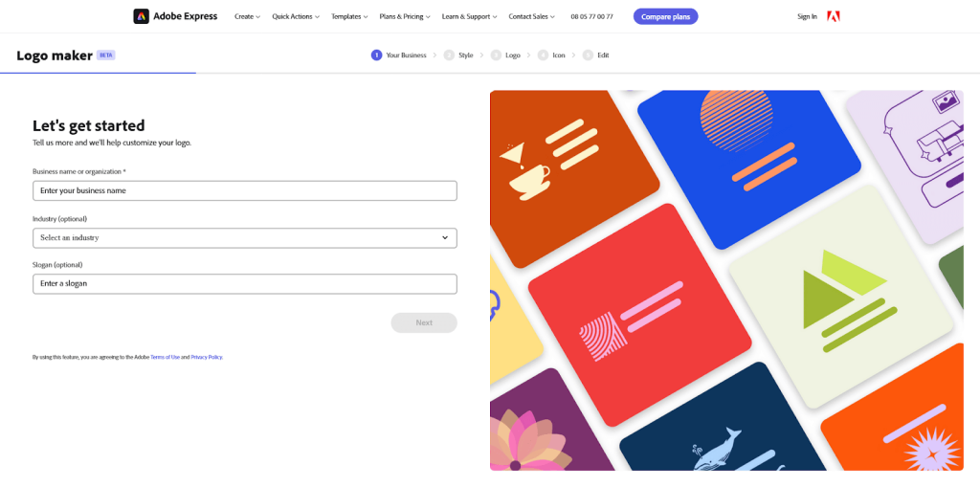Click the red Adobe logo icon

pyautogui.click(x=834, y=16)
